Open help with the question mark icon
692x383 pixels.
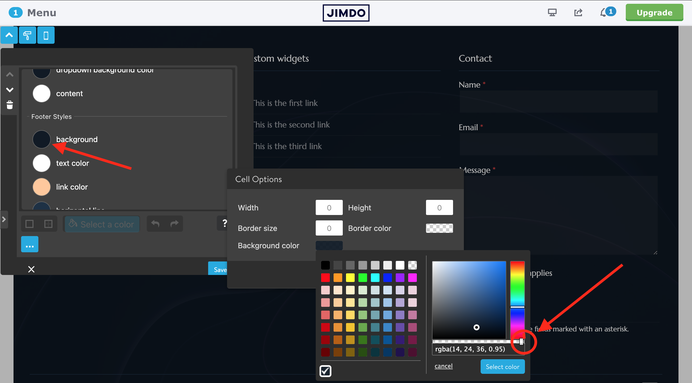[x=224, y=223]
